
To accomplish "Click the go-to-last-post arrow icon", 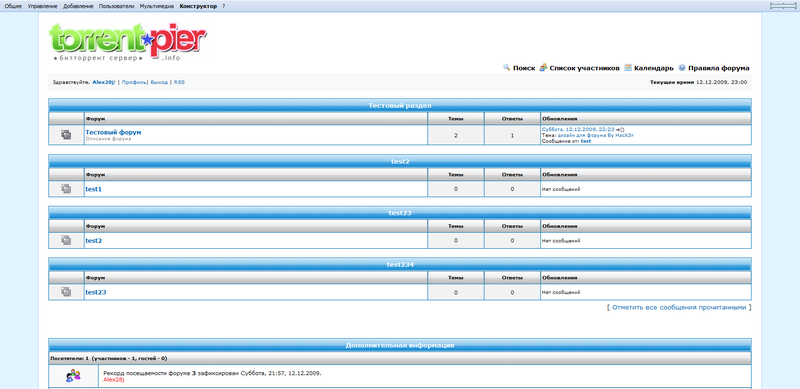I will 620,130.
